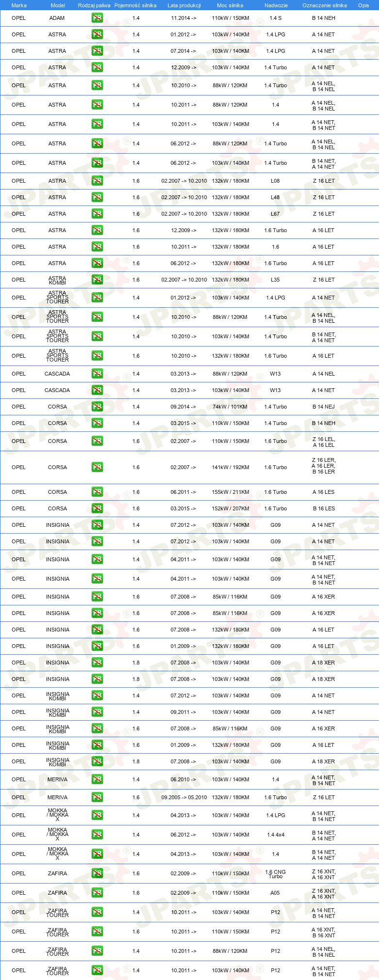
Task: Click the fuel icon in the ASTRA L67 row
Action: (97, 214)
